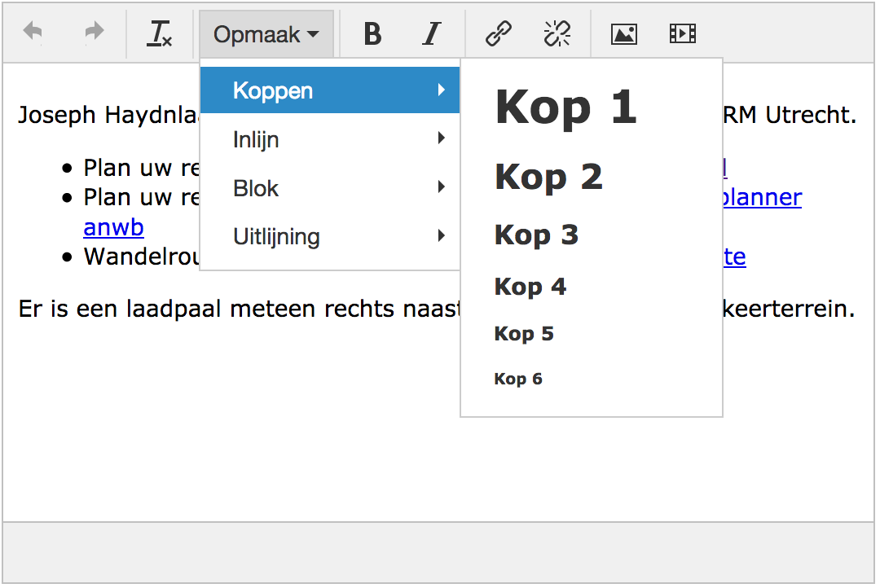Click the Redo arrow icon
Image resolution: width=880 pixels, height=588 pixels.
pyautogui.click(x=95, y=33)
